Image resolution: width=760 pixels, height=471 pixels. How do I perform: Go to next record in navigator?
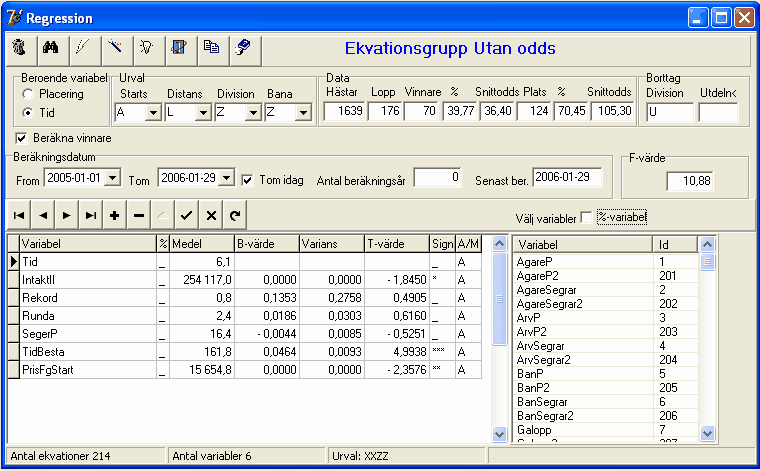pos(66,215)
